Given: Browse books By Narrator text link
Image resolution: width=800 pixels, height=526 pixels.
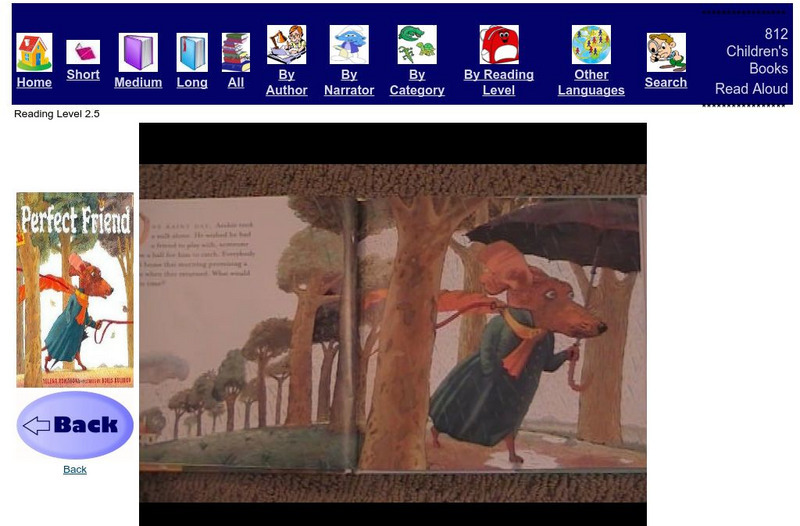Looking at the screenshot, I should click(349, 83).
